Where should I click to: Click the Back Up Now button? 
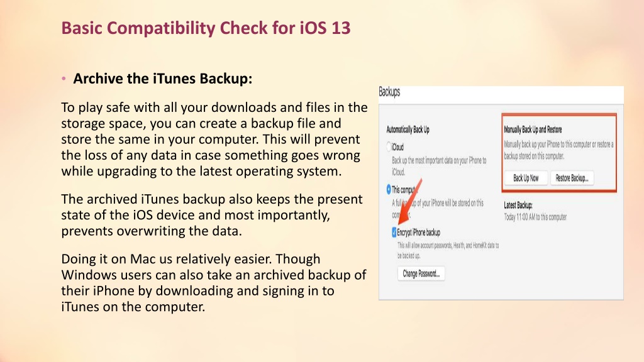526,178
